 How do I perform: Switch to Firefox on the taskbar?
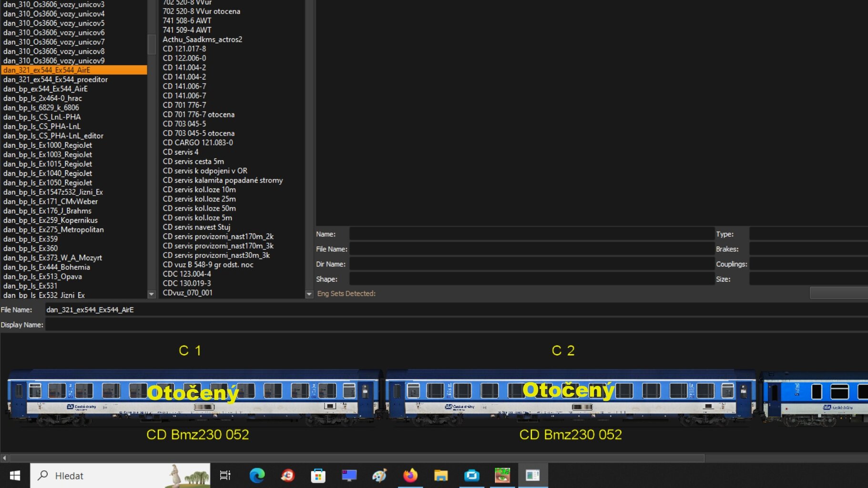pyautogui.click(x=410, y=475)
